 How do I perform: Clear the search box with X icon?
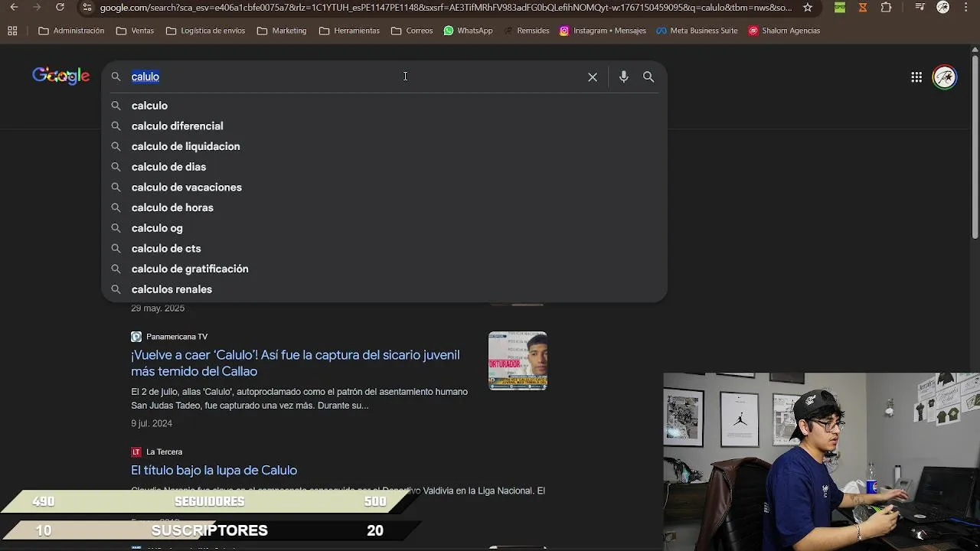[x=593, y=77]
